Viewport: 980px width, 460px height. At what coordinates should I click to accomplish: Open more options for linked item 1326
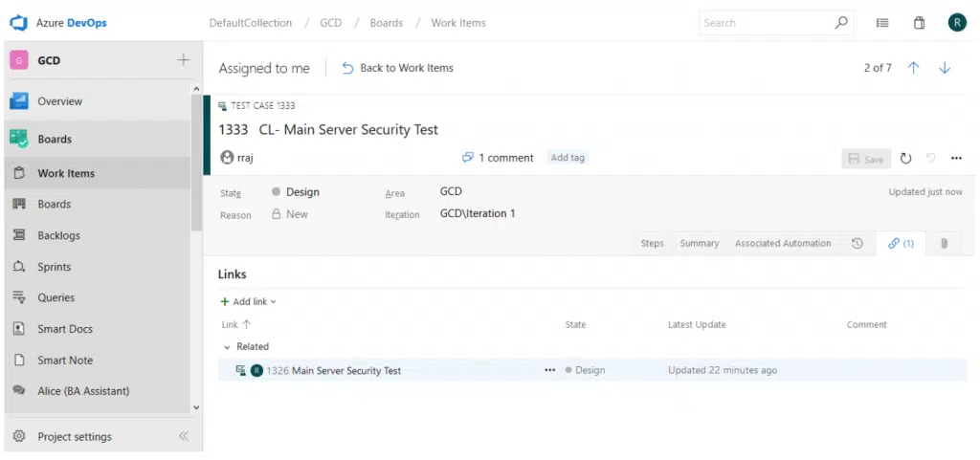pos(549,370)
